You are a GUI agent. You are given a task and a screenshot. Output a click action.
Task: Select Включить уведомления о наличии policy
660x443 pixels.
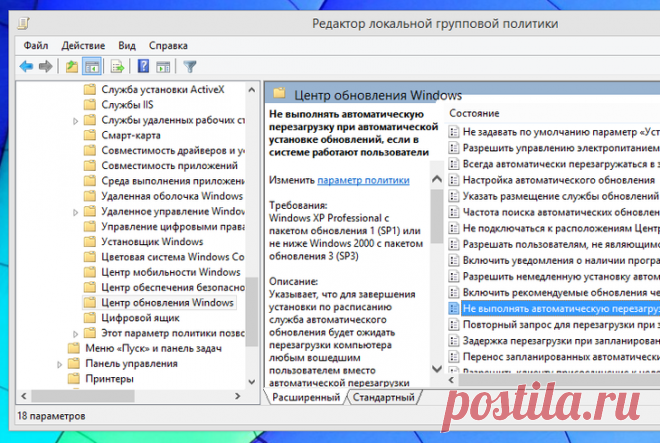pos(561,260)
